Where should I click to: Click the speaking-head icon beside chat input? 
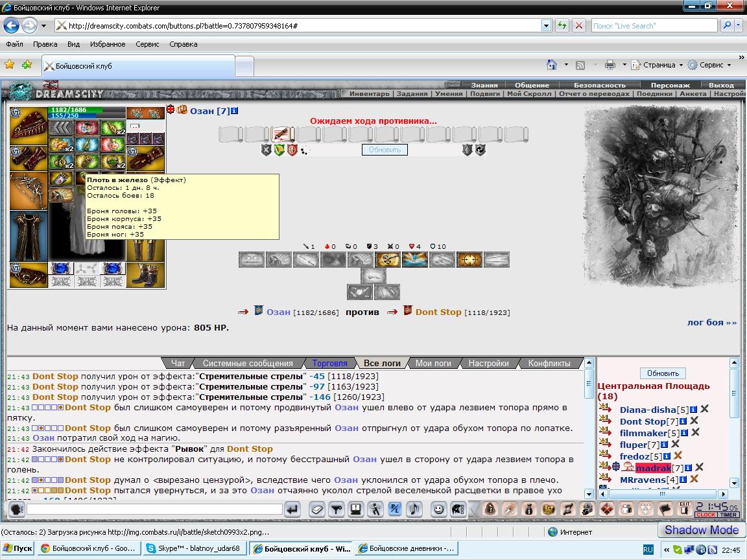16,509
